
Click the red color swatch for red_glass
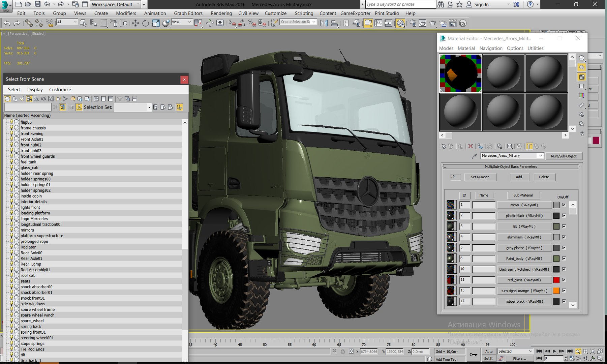556,280
